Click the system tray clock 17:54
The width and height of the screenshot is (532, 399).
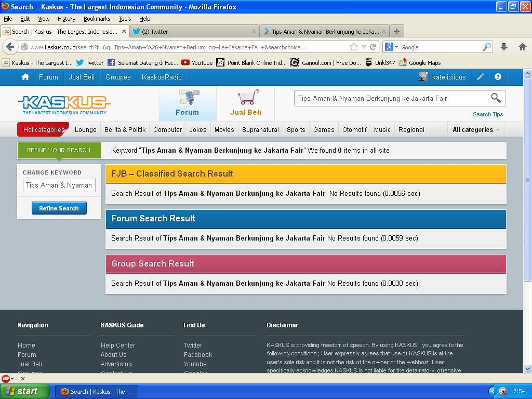click(517, 392)
